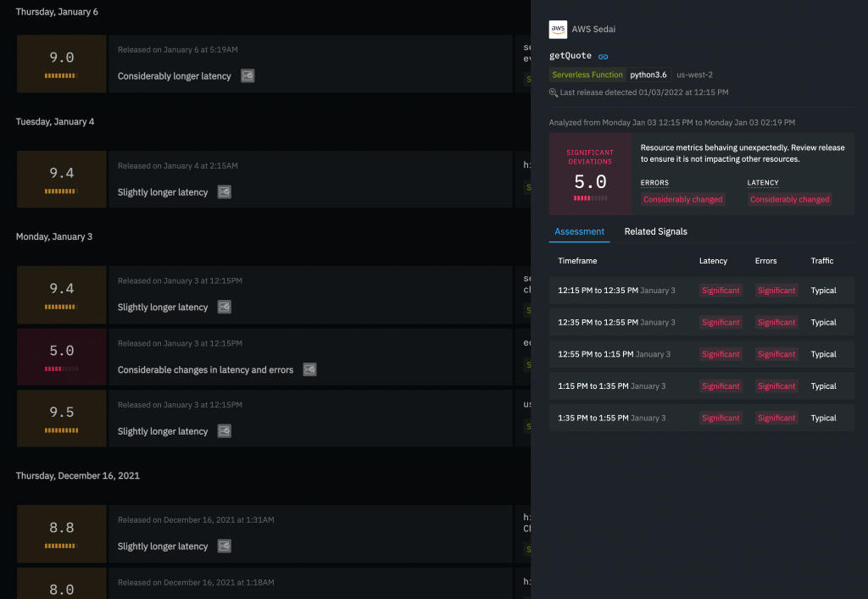Switch to the Assessment tab
This screenshot has height=599, width=868.
pyautogui.click(x=579, y=230)
